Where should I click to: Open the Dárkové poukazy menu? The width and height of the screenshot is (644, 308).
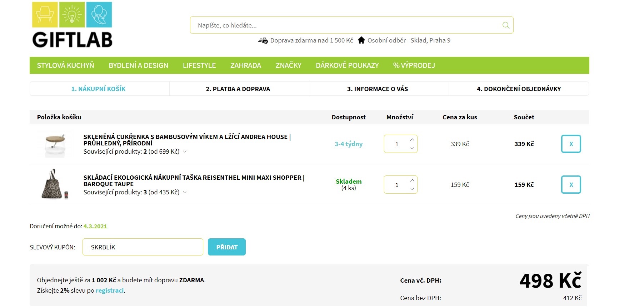coord(347,65)
